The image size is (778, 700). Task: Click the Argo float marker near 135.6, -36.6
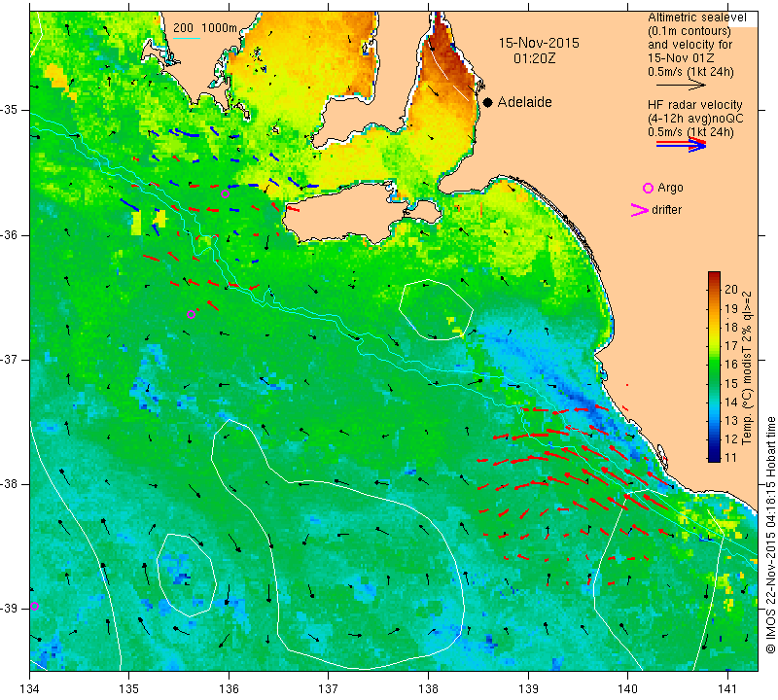tap(191, 315)
